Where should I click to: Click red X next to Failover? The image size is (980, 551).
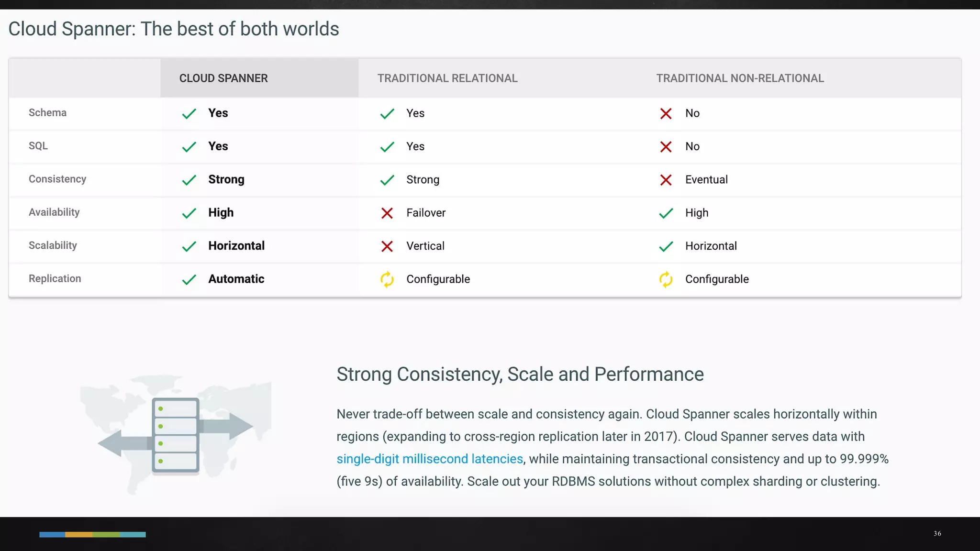(x=387, y=213)
